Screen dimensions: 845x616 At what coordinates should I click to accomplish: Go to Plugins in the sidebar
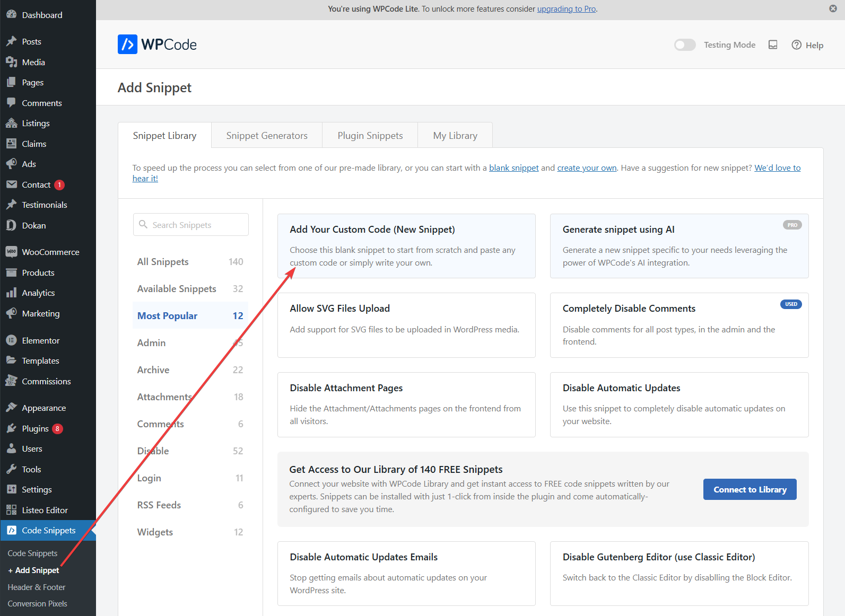tap(35, 428)
